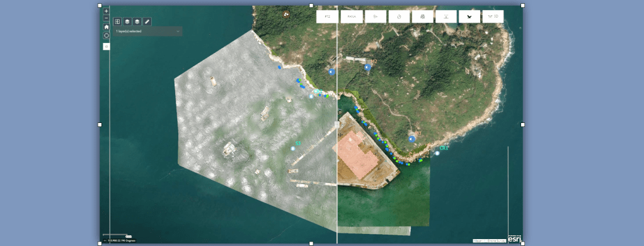The height and width of the screenshot is (246, 644).
Task: Zoom out with the minus button
Action: pos(106,18)
